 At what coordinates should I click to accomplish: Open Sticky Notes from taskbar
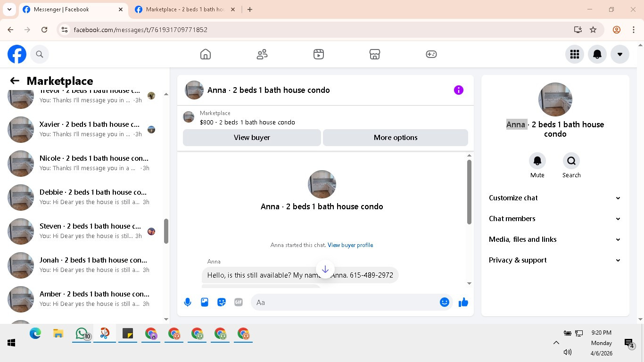click(x=128, y=334)
